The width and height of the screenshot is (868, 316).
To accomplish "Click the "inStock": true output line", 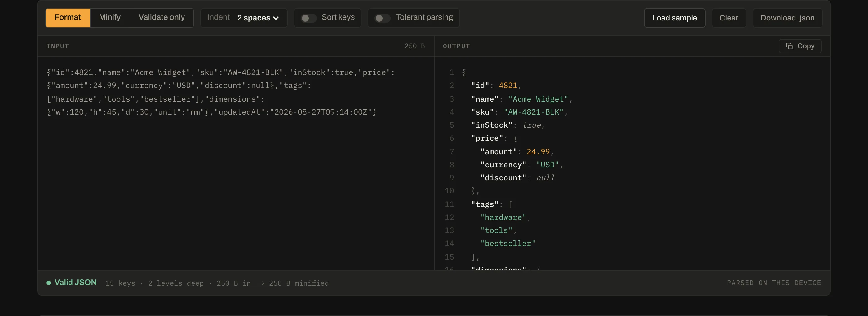I will pos(508,125).
